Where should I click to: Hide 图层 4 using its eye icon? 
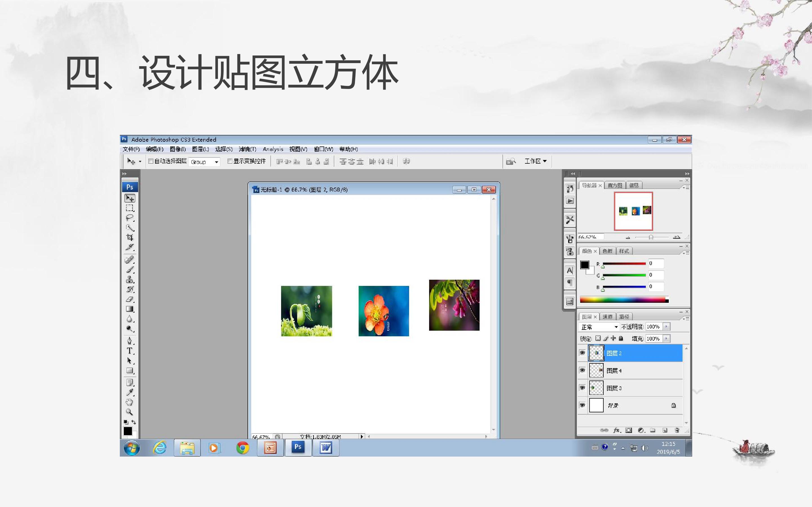[x=582, y=370]
